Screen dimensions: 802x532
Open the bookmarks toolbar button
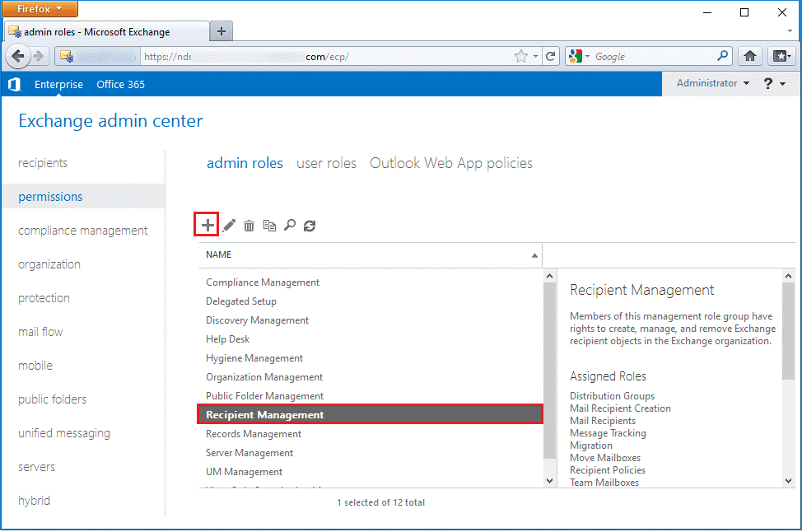(781, 56)
